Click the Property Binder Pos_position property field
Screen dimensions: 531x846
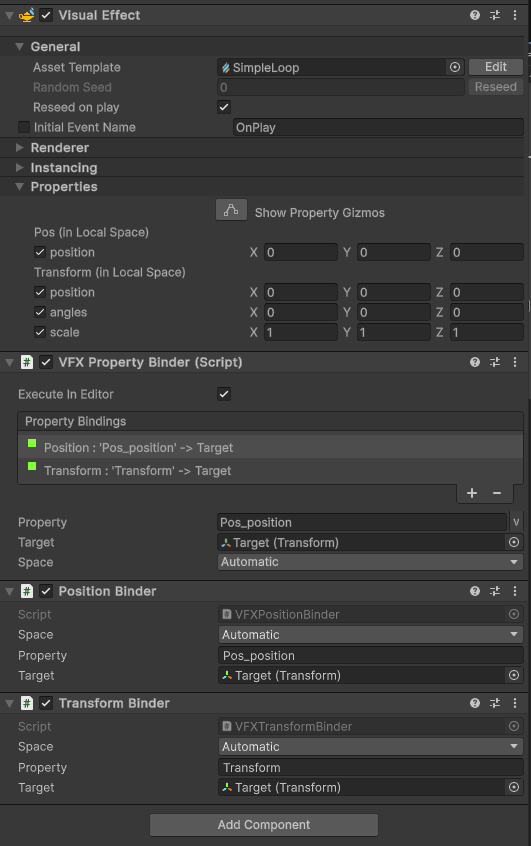coord(362,522)
